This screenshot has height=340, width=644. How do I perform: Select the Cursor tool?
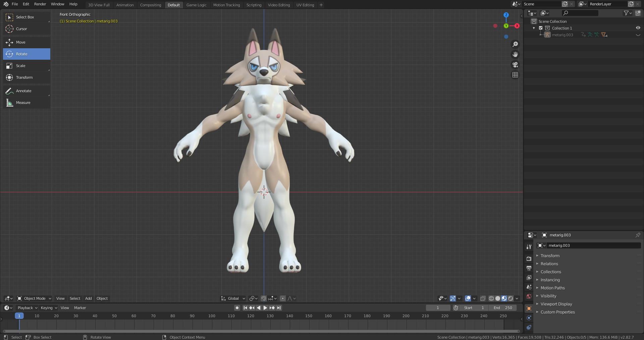[x=26, y=29]
